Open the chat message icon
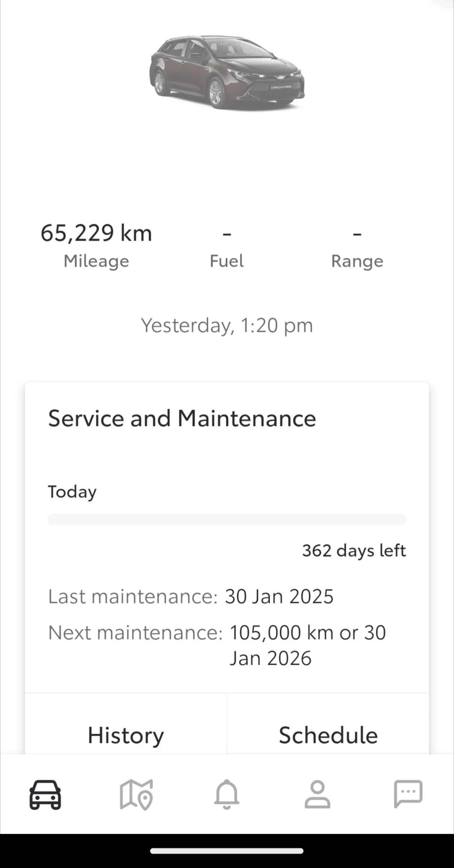 click(x=408, y=794)
